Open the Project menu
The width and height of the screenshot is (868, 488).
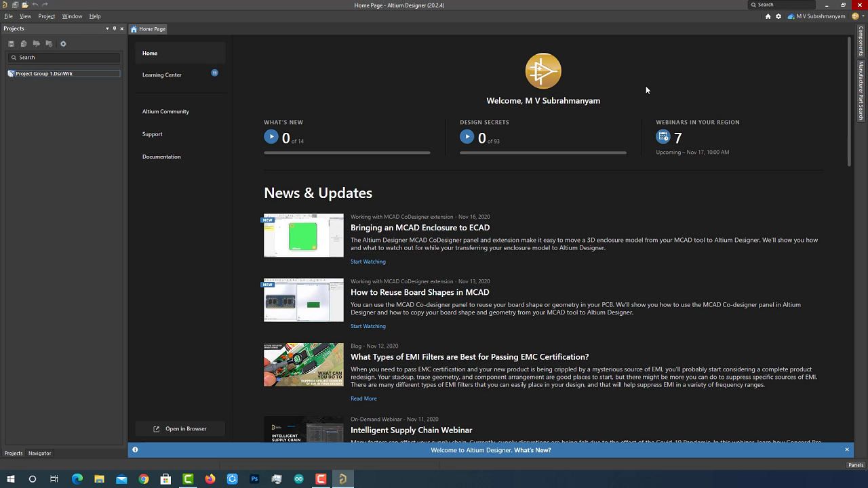tap(47, 16)
